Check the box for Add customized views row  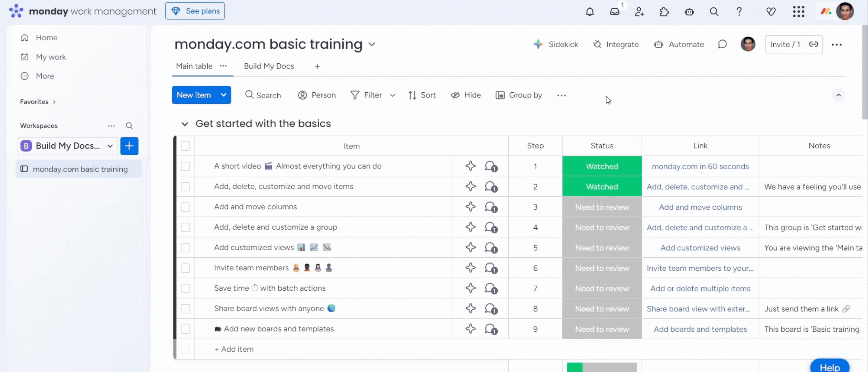click(x=185, y=248)
